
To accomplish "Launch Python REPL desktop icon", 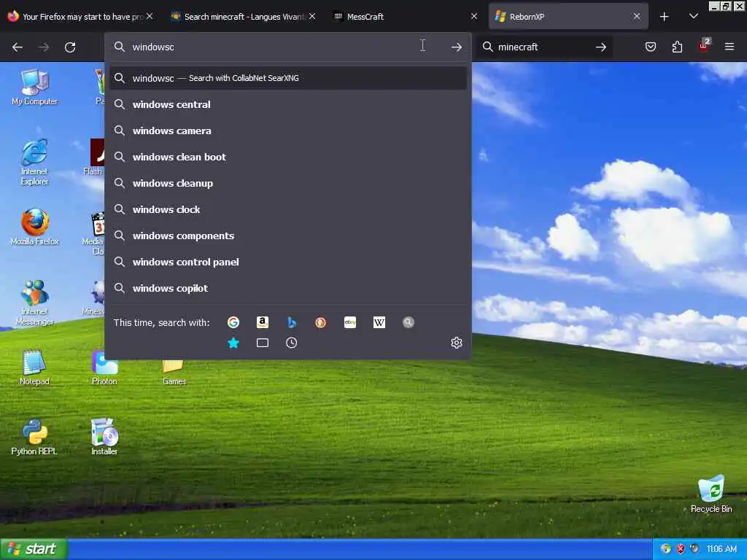I will pos(34,437).
